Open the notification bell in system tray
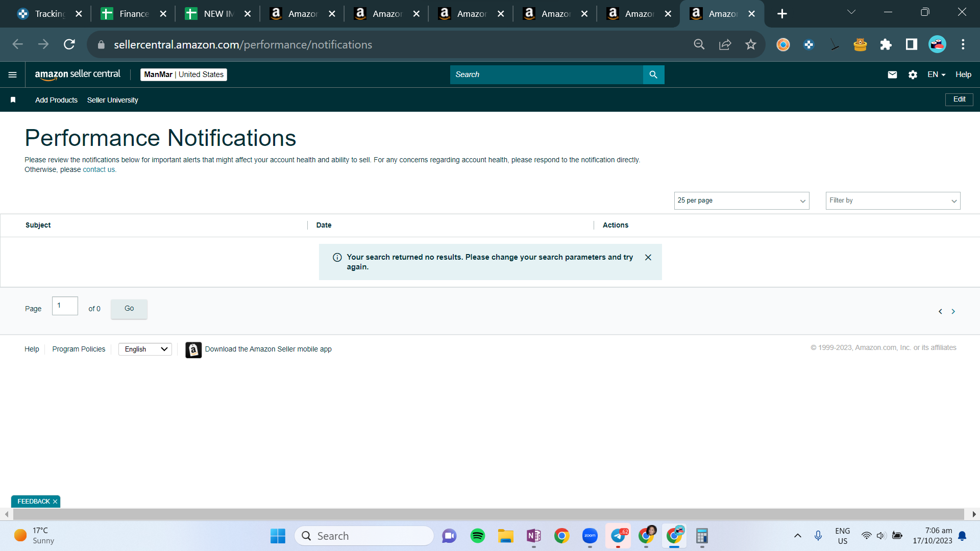The height and width of the screenshot is (551, 980). (x=962, y=536)
